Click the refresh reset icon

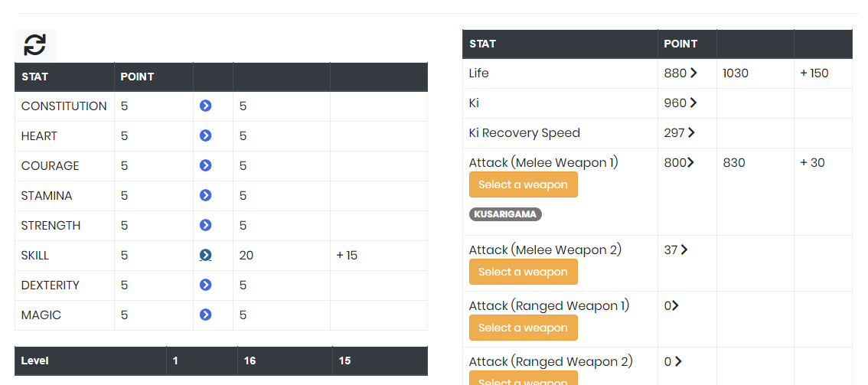coord(35,45)
